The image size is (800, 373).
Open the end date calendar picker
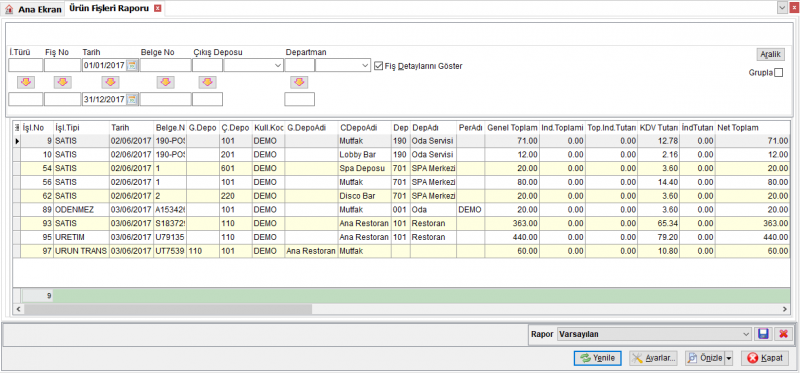pyautogui.click(x=133, y=100)
